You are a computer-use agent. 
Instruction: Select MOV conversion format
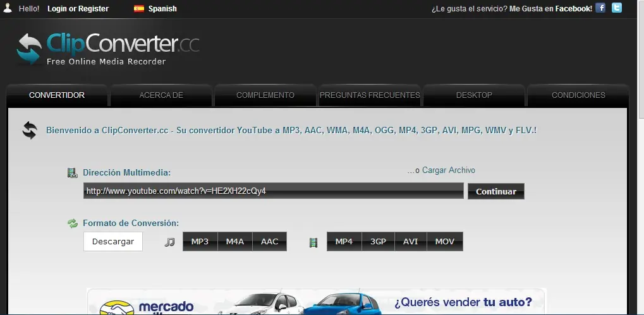[445, 242]
